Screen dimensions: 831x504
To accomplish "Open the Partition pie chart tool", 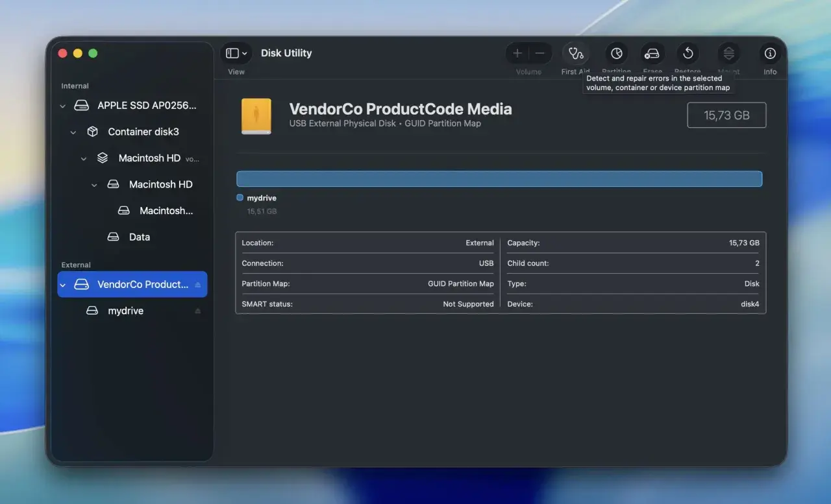I will 616,53.
